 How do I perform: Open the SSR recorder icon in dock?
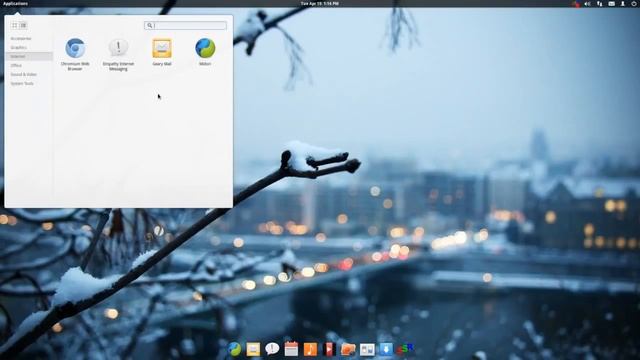pos(405,349)
